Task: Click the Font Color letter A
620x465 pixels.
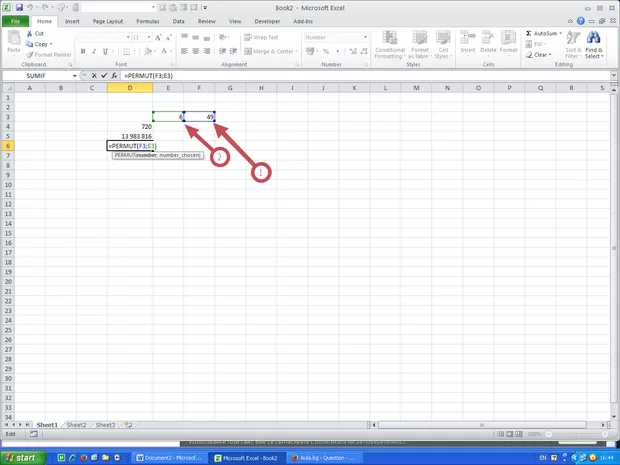Action: 164,51
